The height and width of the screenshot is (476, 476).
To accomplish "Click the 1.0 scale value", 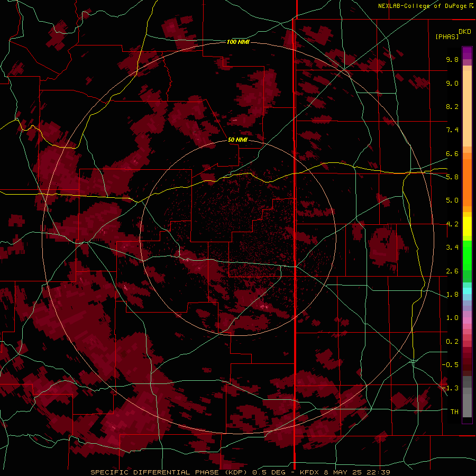I will [x=452, y=318].
